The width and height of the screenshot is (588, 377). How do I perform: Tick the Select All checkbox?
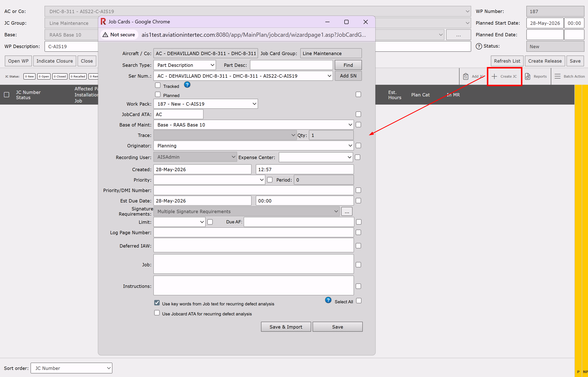359,301
